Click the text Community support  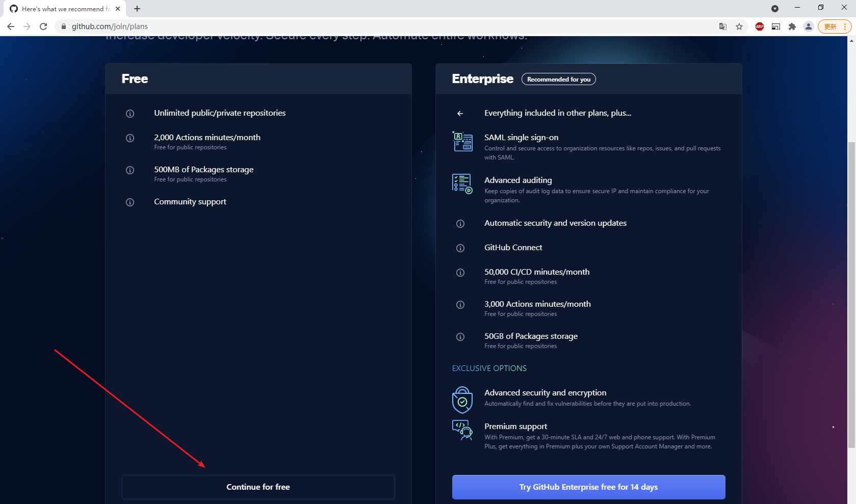190,202
